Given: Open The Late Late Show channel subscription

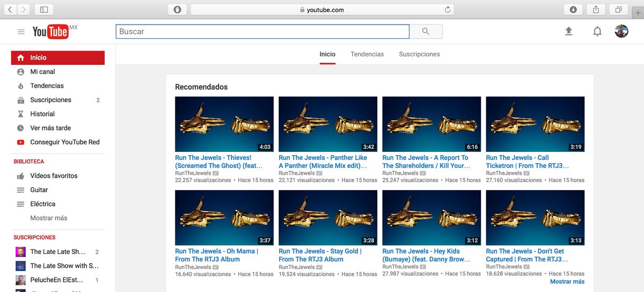Looking at the screenshot, I should 58,252.
